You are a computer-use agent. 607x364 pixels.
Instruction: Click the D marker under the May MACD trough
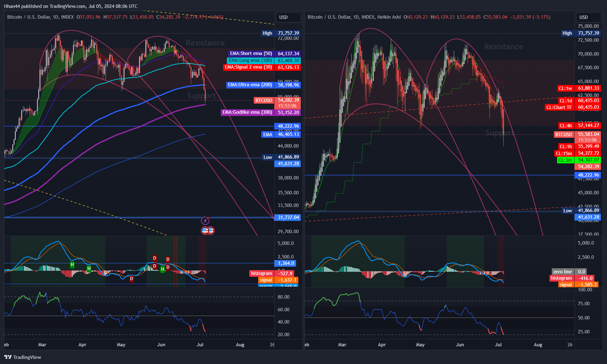[131, 279]
